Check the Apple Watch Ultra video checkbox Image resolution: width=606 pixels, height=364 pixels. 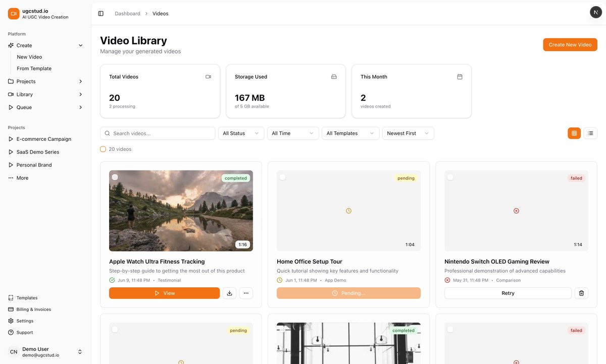coord(115,177)
